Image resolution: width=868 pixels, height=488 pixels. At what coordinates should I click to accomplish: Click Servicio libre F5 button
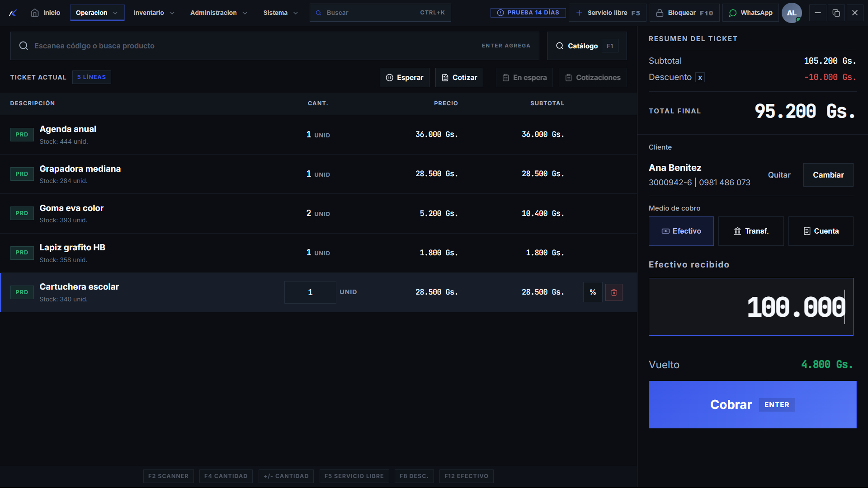tap(608, 13)
